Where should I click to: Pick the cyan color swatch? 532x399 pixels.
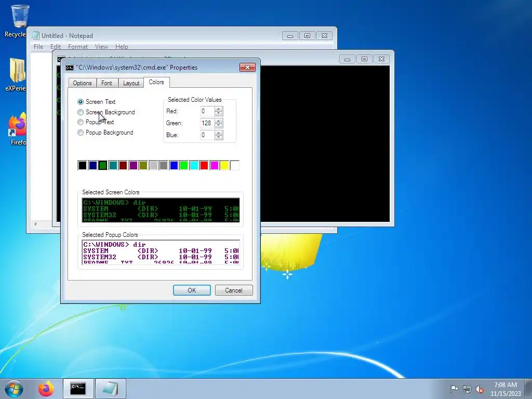194,165
